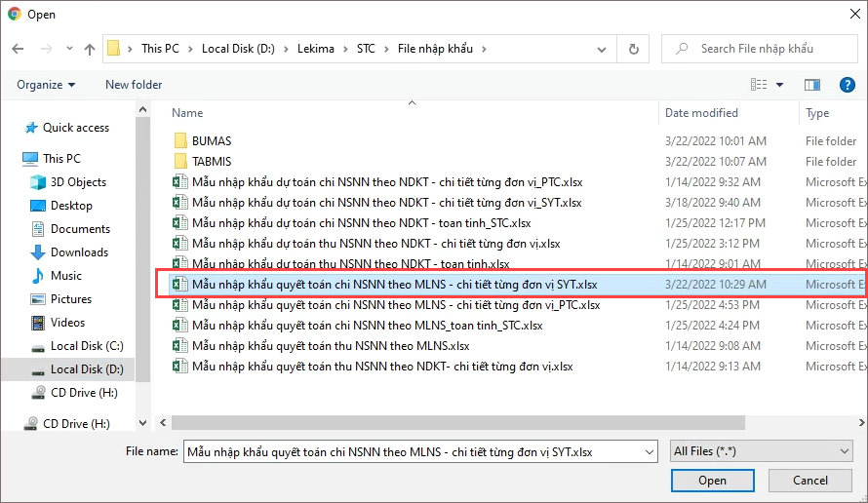Click the horizontal scrollbar thumb
Screen dimensions: 868x503
[457, 422]
